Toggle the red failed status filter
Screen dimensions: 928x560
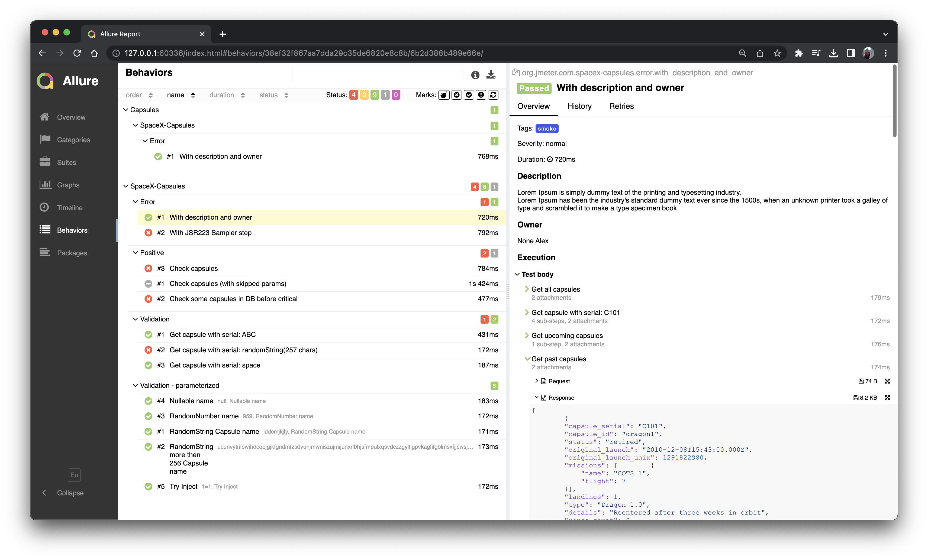pyautogui.click(x=353, y=95)
